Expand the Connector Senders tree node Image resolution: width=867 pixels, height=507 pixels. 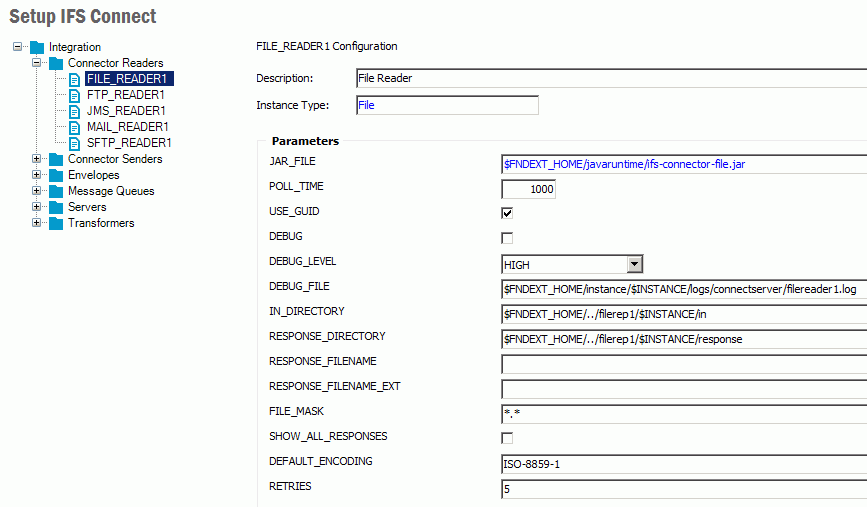click(37, 159)
